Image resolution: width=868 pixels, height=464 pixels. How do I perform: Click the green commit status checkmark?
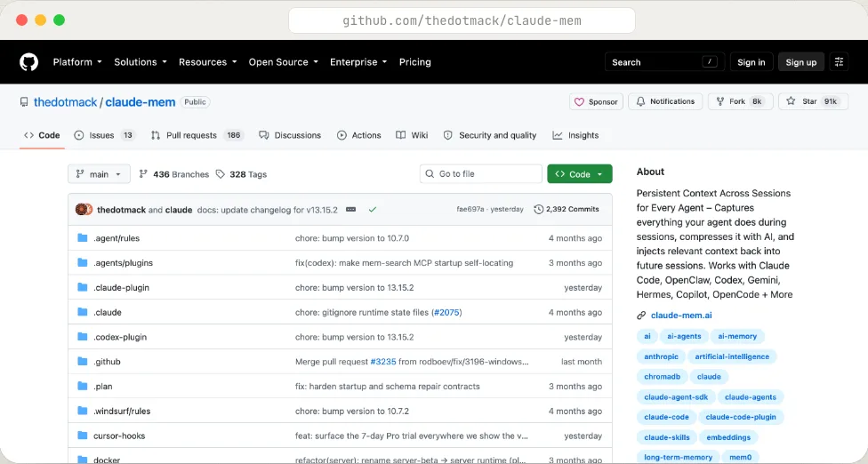[x=373, y=210]
